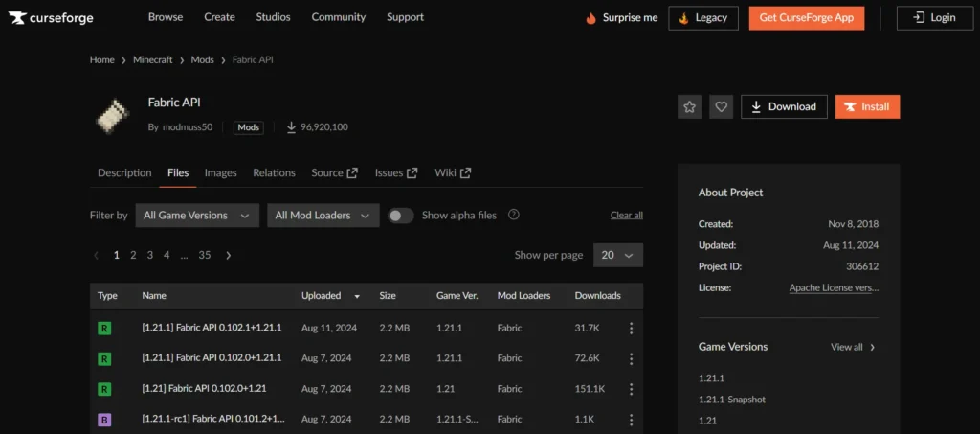Click the Surprise me flame icon

coord(590,18)
